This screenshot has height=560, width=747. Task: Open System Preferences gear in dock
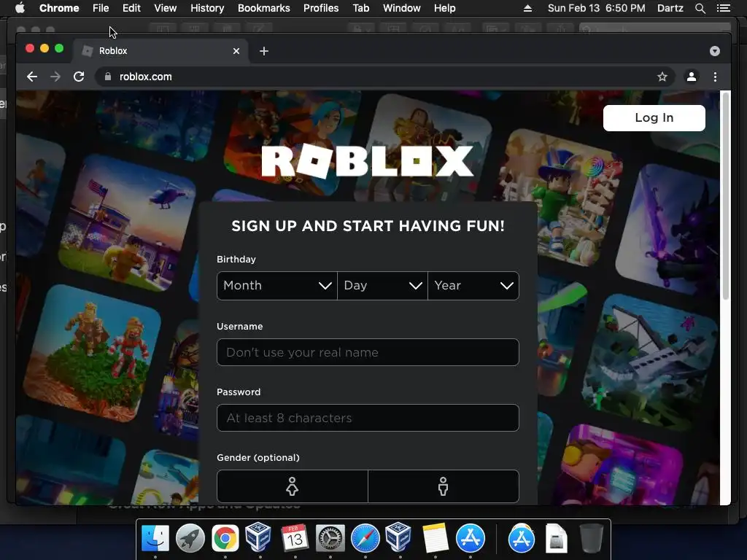tap(330, 538)
